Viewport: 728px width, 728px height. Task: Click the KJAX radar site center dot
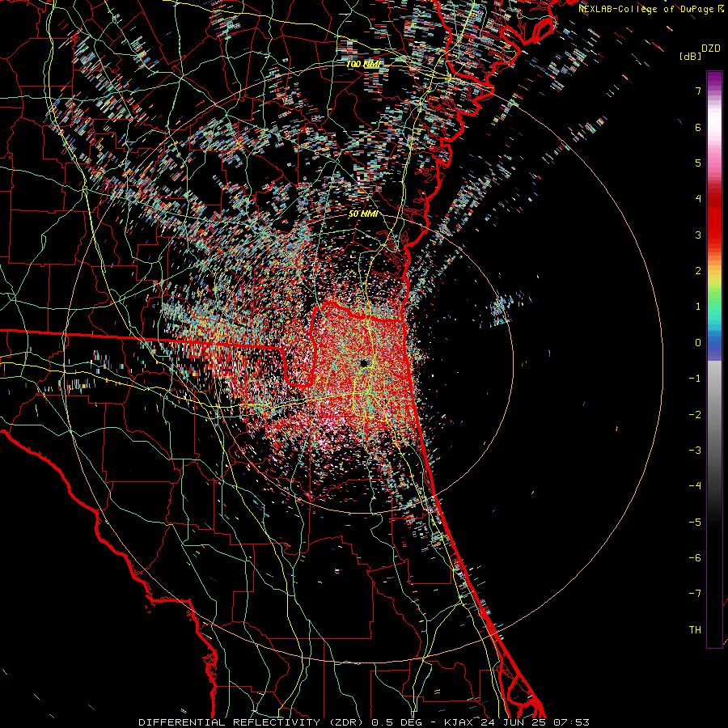[364, 363]
